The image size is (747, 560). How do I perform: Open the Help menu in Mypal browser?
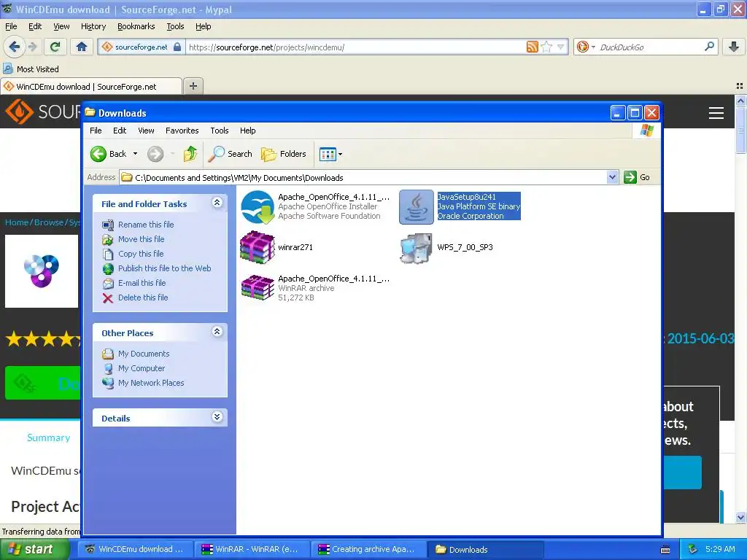[x=203, y=27]
